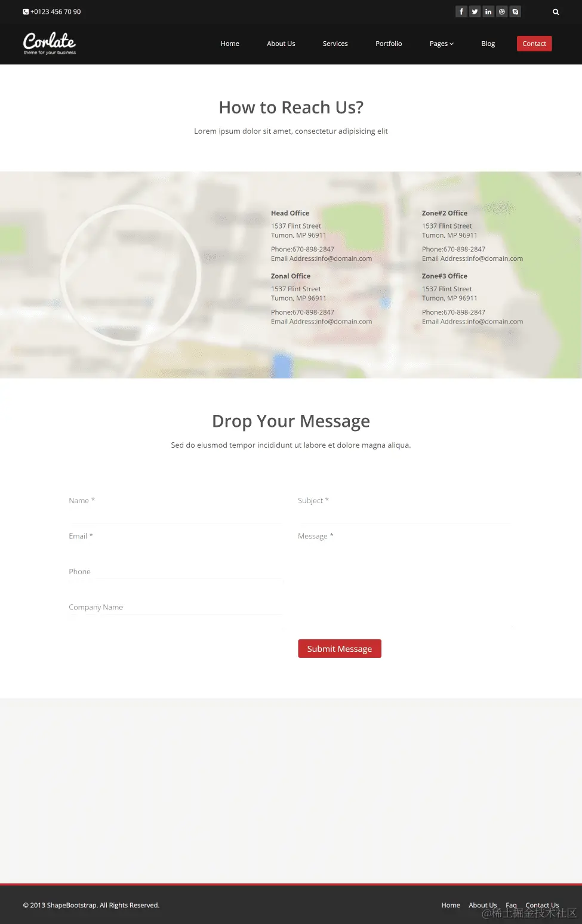The width and height of the screenshot is (582, 924).
Task: Open the LinkedIn social icon
Action: coord(488,11)
